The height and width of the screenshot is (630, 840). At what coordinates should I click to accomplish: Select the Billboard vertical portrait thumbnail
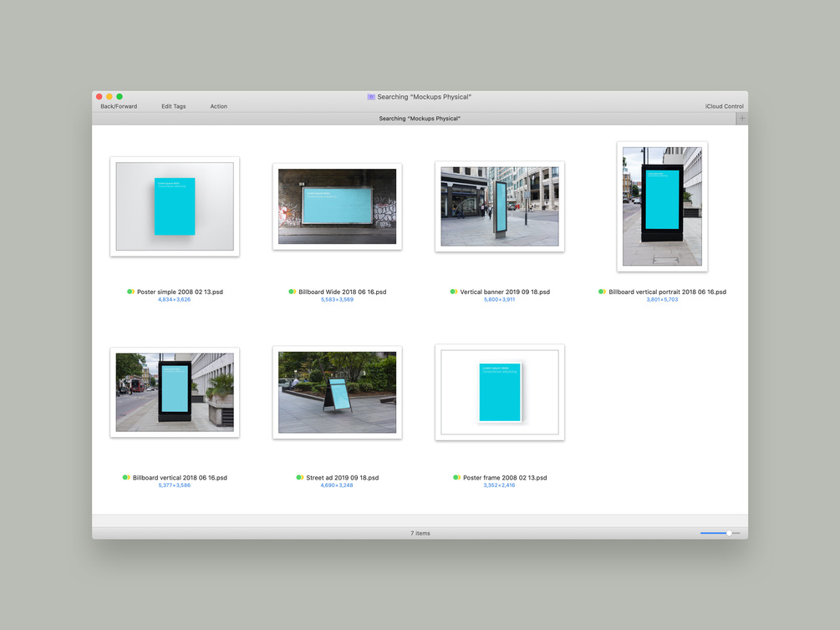(x=662, y=206)
